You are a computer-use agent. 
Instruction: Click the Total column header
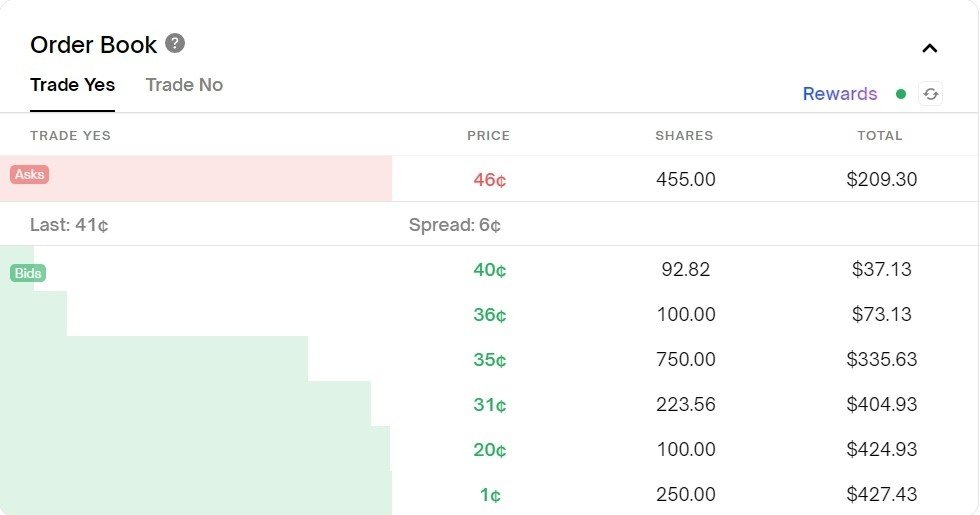[880, 135]
